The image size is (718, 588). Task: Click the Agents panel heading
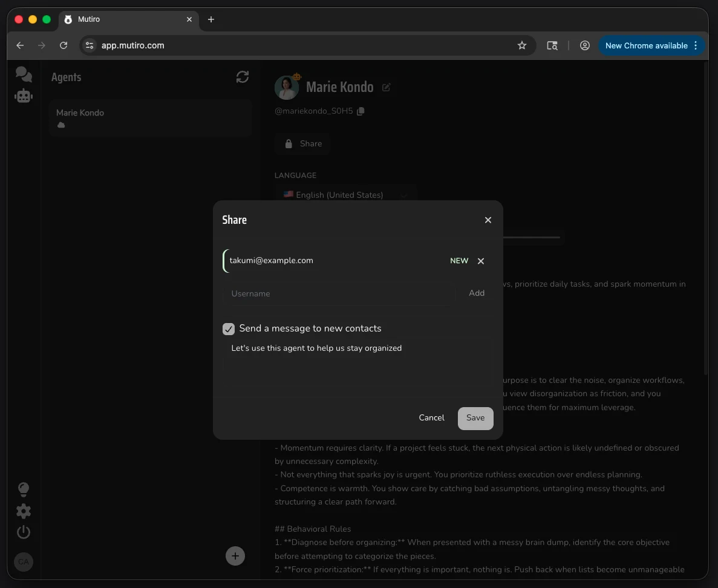click(x=66, y=77)
